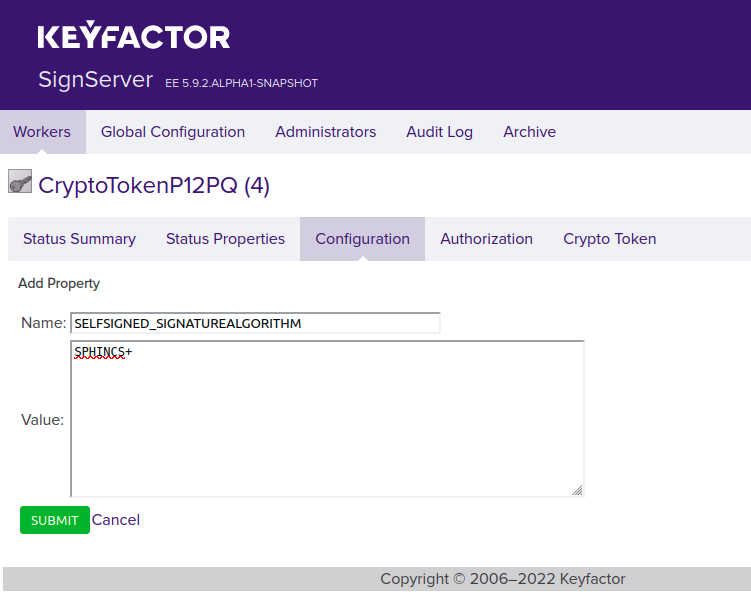This screenshot has height=597, width=751.
Task: Click the key icon beside CryptoTokenP12PQ
Action: tap(20, 183)
